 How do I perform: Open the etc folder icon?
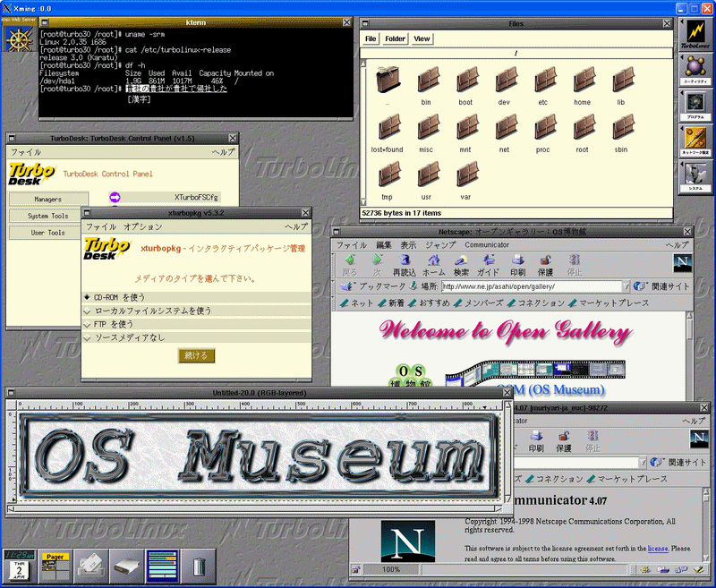(x=545, y=80)
